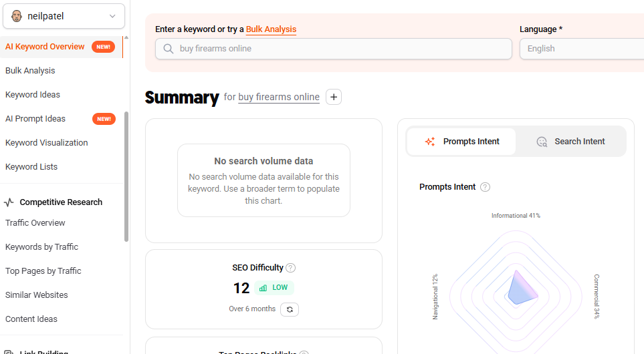Click the Navigational 12% label
The width and height of the screenshot is (644, 354).
[435, 297]
